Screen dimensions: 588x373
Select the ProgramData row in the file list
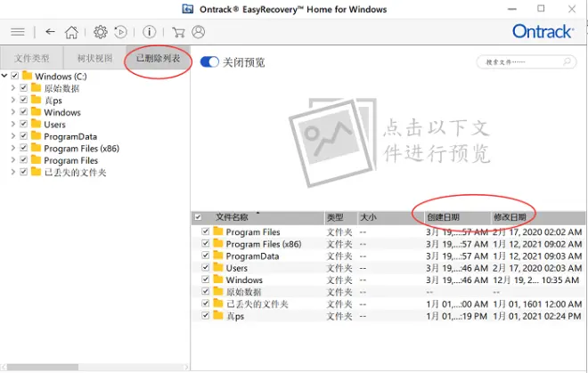click(x=388, y=255)
